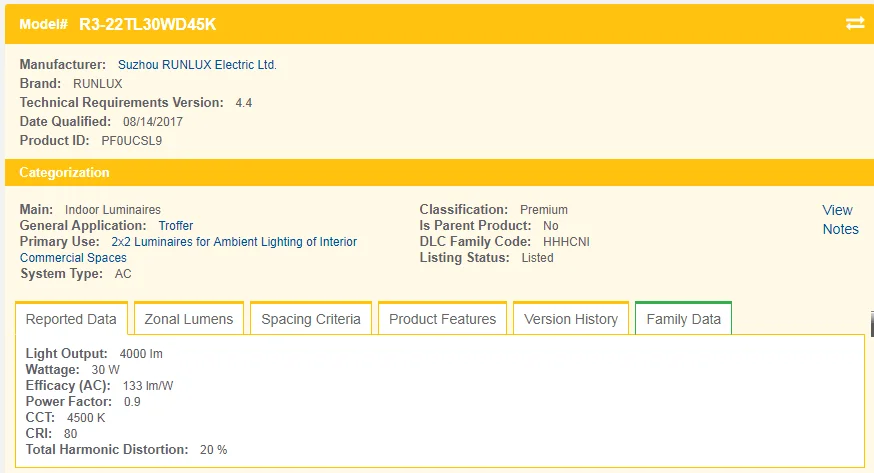Click the Classification Premium value
This screenshot has height=473, width=874.
pyautogui.click(x=544, y=210)
